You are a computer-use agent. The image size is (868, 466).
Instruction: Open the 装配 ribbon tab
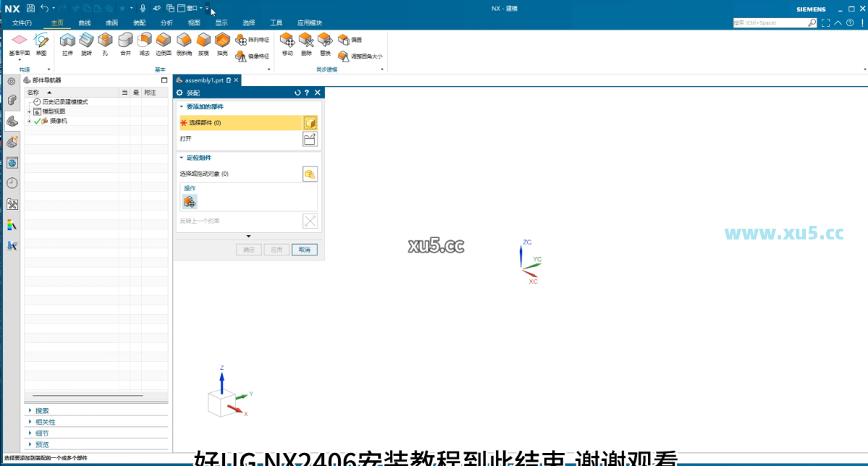[140, 22]
